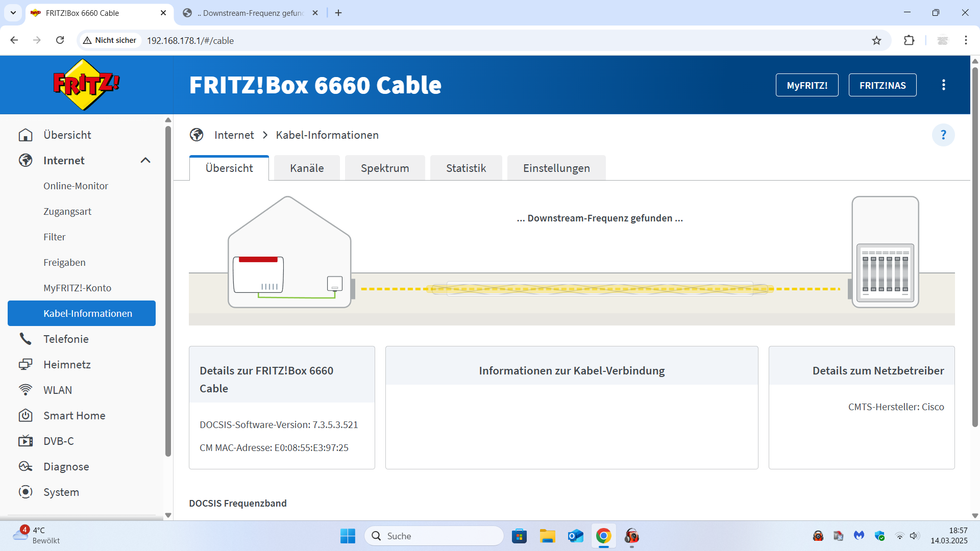
Task: Open the Chrome three-dot menu
Action: click(966, 40)
